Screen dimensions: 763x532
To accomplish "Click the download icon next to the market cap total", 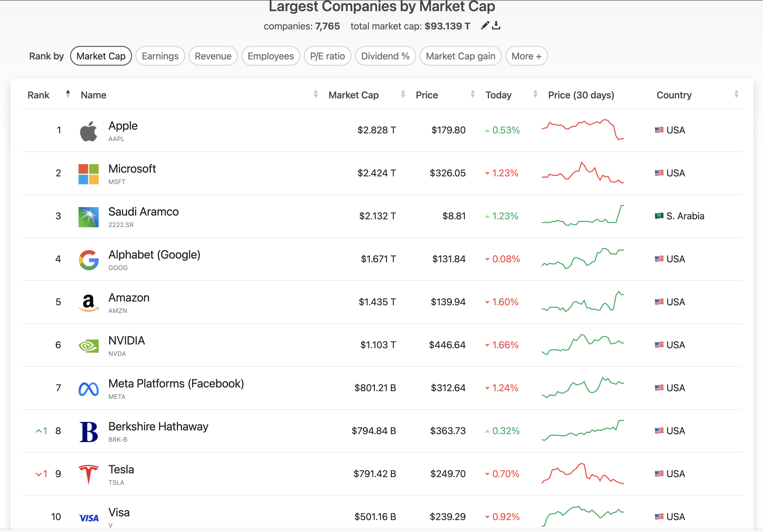I will pos(496,25).
